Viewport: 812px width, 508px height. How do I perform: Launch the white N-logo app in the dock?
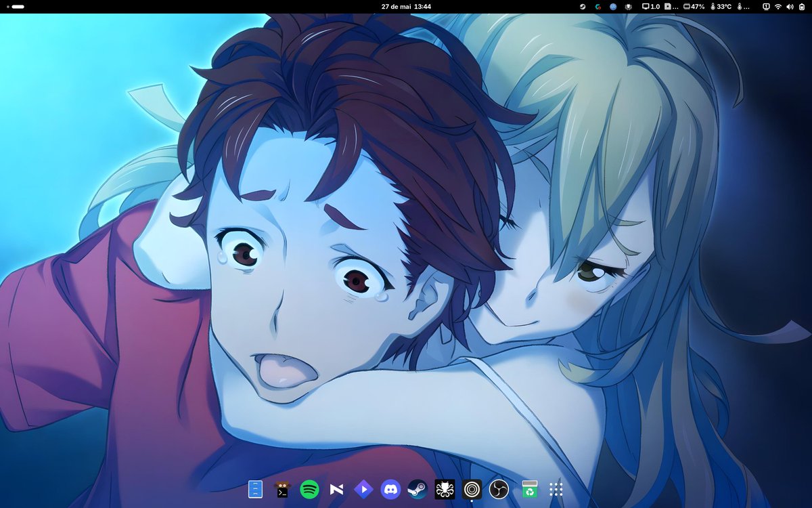[336, 488]
